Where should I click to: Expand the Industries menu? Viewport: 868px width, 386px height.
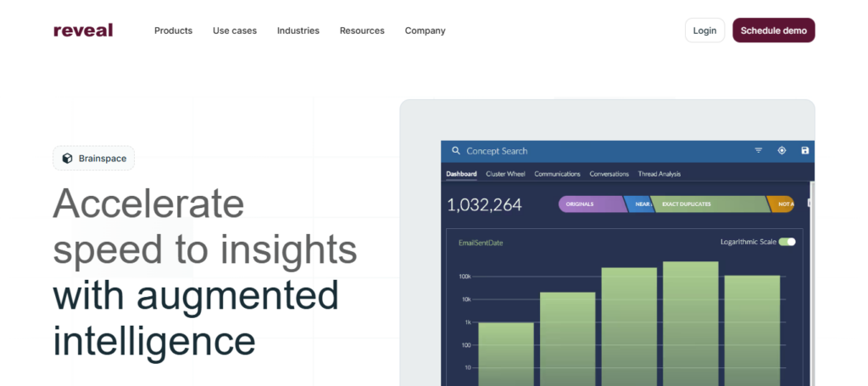[298, 31]
